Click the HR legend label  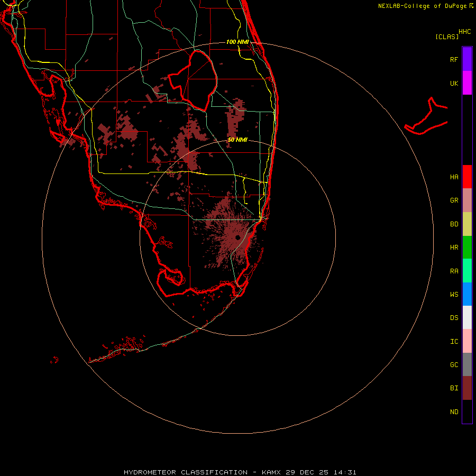click(454, 248)
